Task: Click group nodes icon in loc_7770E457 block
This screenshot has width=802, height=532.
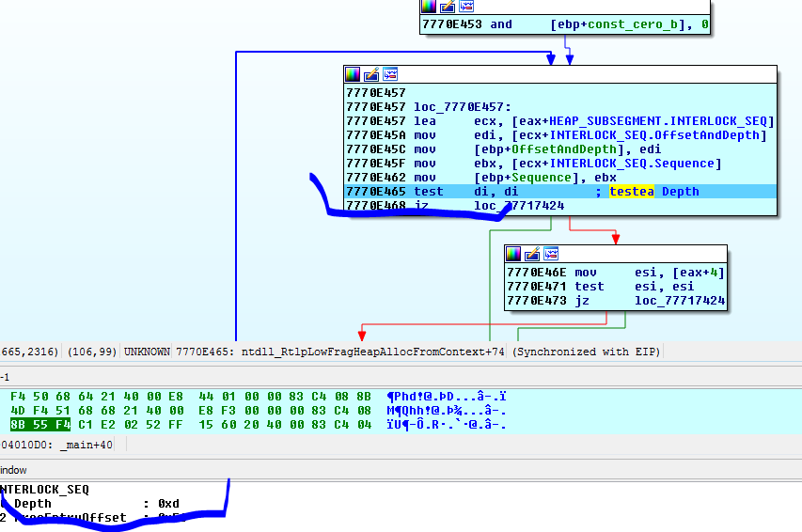Action: (x=390, y=74)
